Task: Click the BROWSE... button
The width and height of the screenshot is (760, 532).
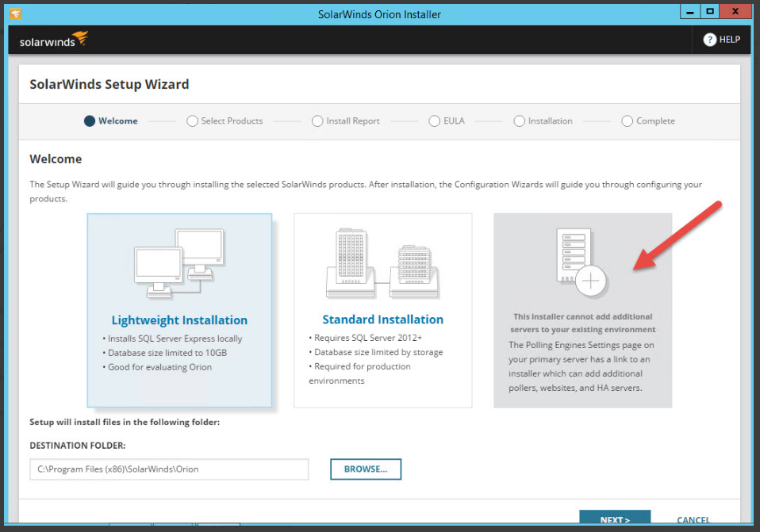Action: [366, 469]
